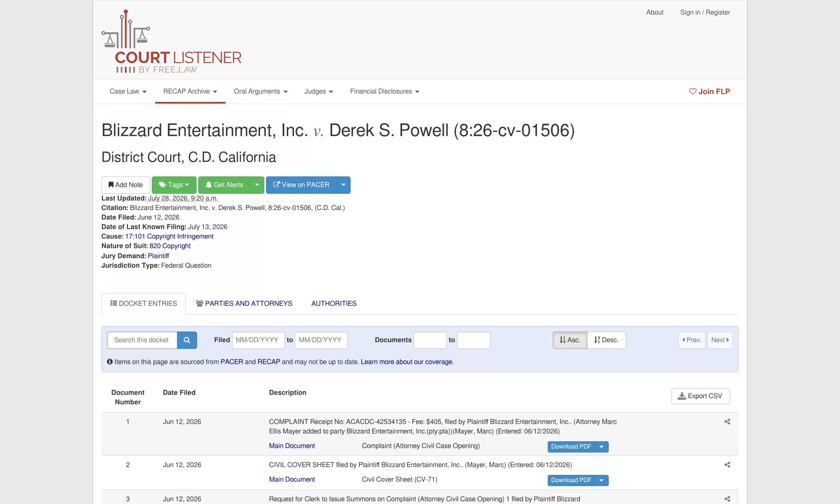Screen dimensions: 840x504
Task: Click 17:101 Copyright Infringement cause link
Action: pyautogui.click(x=169, y=236)
